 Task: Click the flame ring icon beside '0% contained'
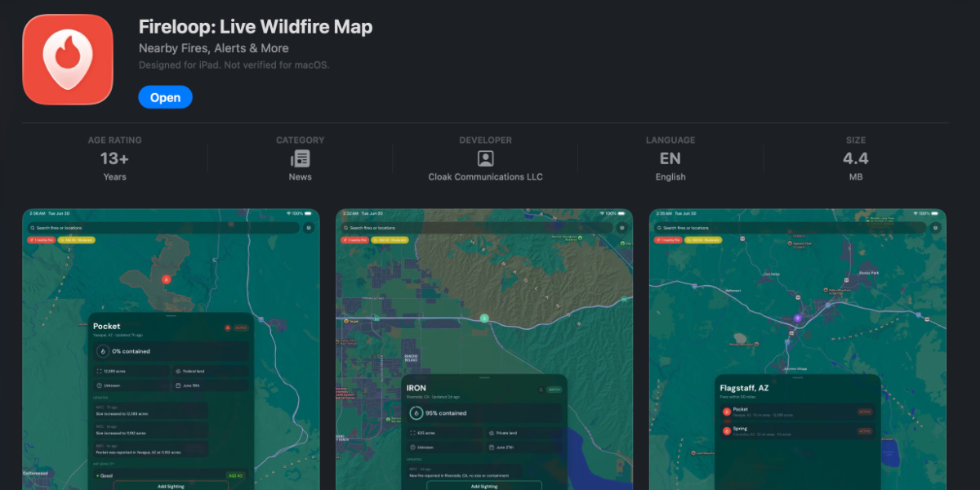103,351
